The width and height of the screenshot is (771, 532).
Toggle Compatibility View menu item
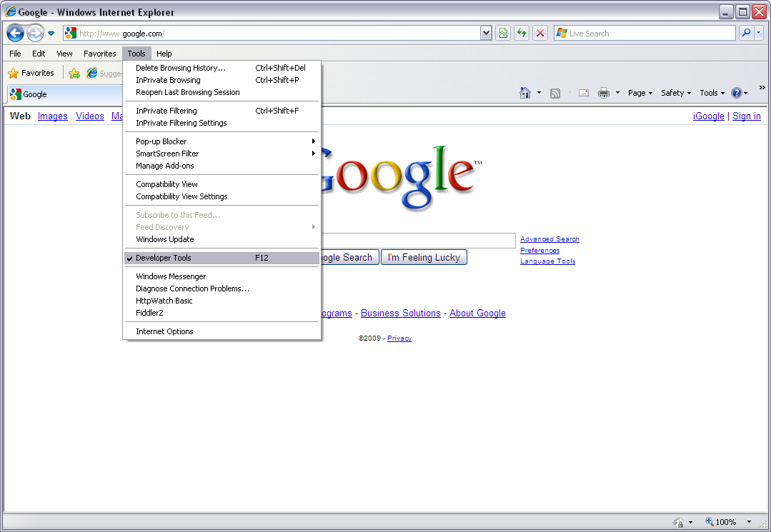point(222,184)
